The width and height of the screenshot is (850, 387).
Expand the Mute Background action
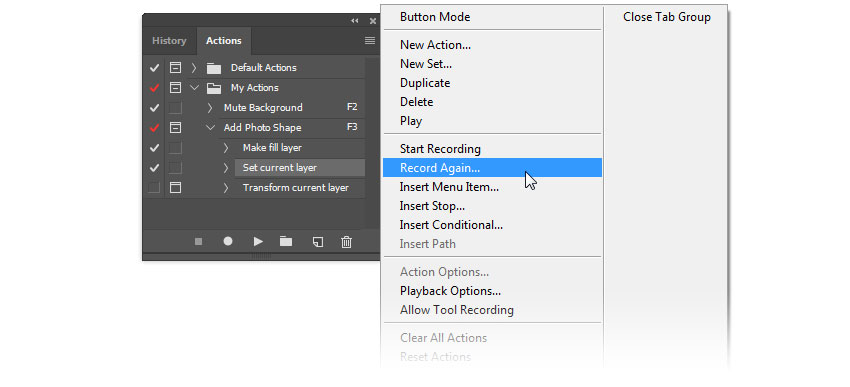pyautogui.click(x=210, y=108)
